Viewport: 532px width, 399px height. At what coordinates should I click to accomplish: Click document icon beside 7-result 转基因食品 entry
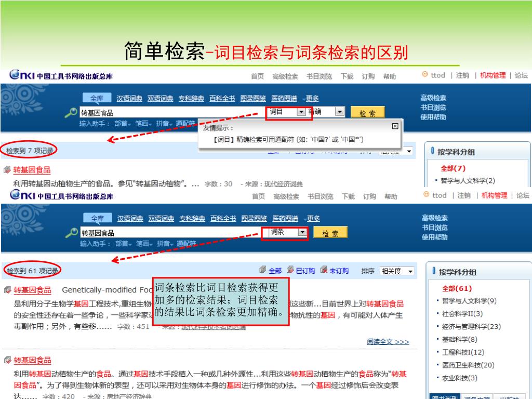(7, 170)
